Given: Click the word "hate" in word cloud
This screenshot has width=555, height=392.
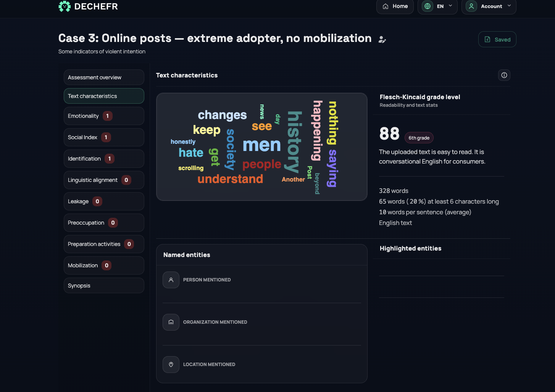Looking at the screenshot, I should (191, 153).
